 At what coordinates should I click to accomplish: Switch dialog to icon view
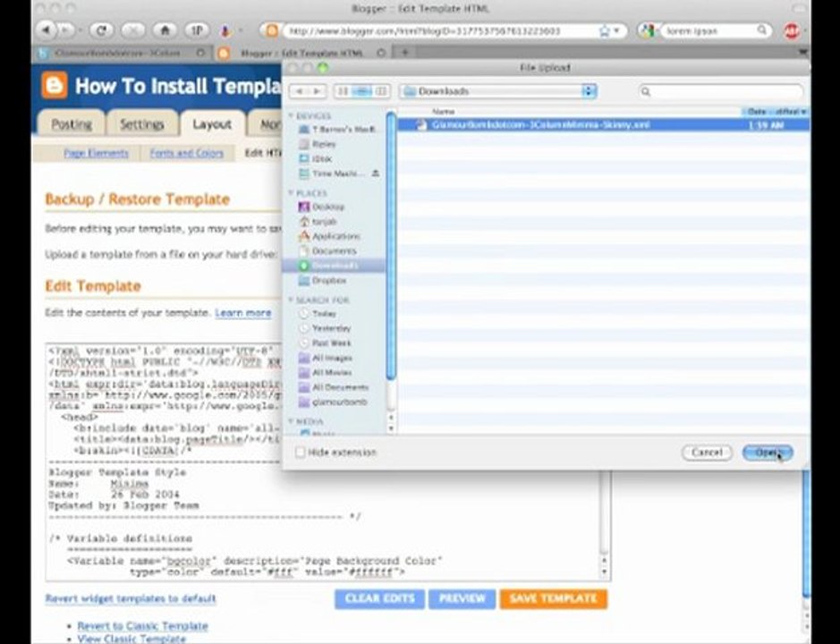[343, 91]
